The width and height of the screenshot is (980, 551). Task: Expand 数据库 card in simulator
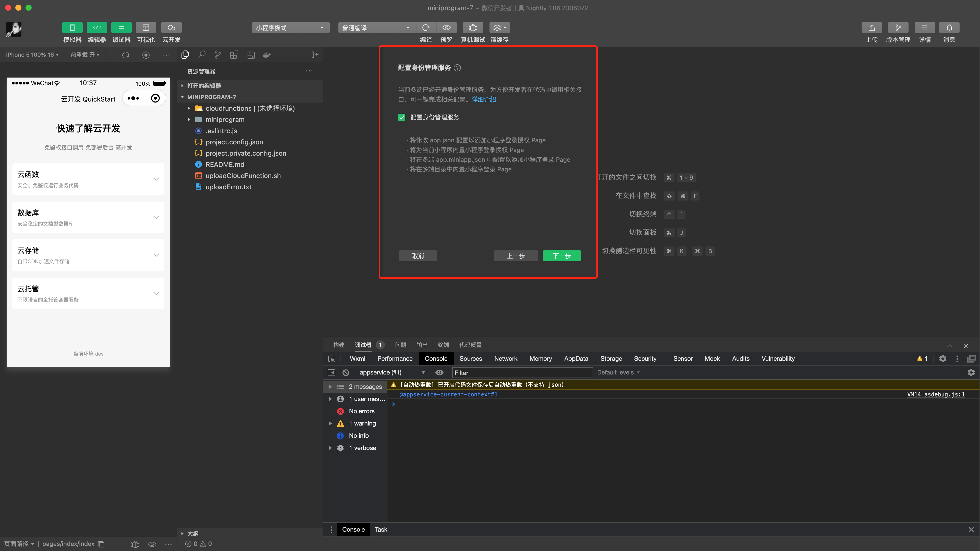pyautogui.click(x=88, y=217)
